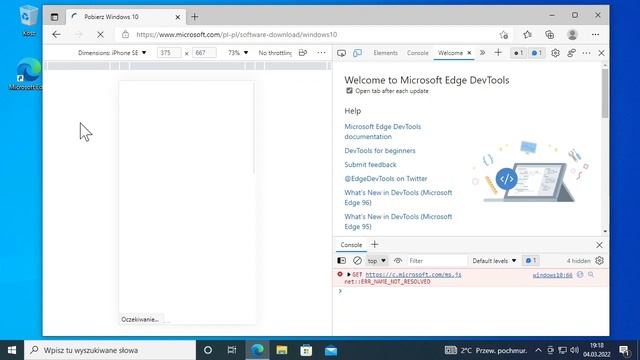Click the DevTools Welcome panel scrollbar
640x360 pixels.
(x=605, y=93)
